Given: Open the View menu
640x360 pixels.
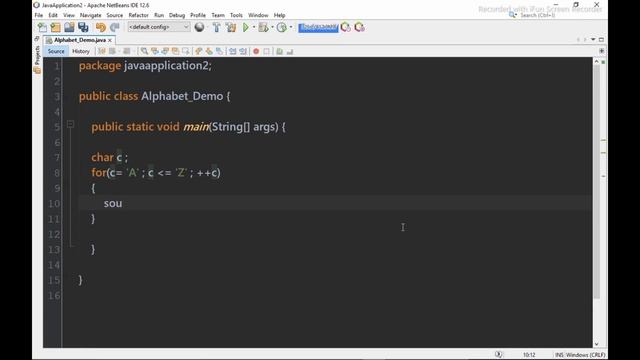Looking at the screenshot, I should click(x=69, y=15).
